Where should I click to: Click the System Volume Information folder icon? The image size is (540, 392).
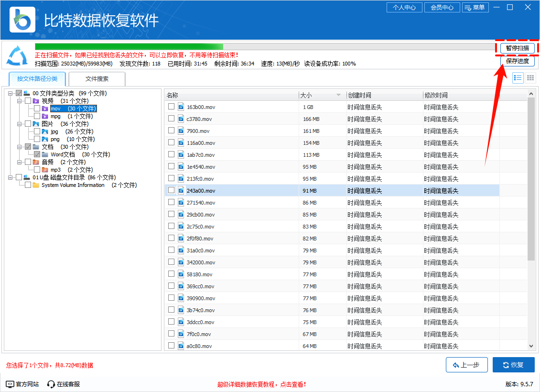click(x=36, y=185)
